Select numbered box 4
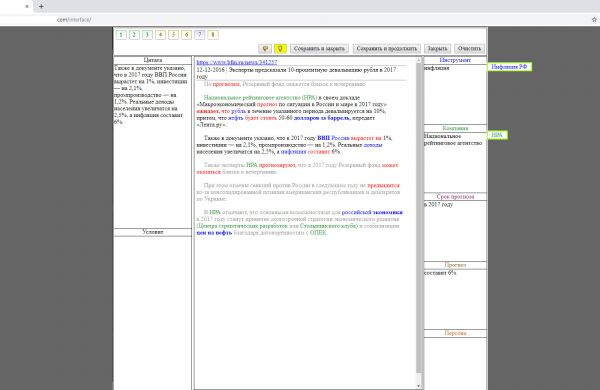Viewport: 600px width, 390px height. point(161,35)
